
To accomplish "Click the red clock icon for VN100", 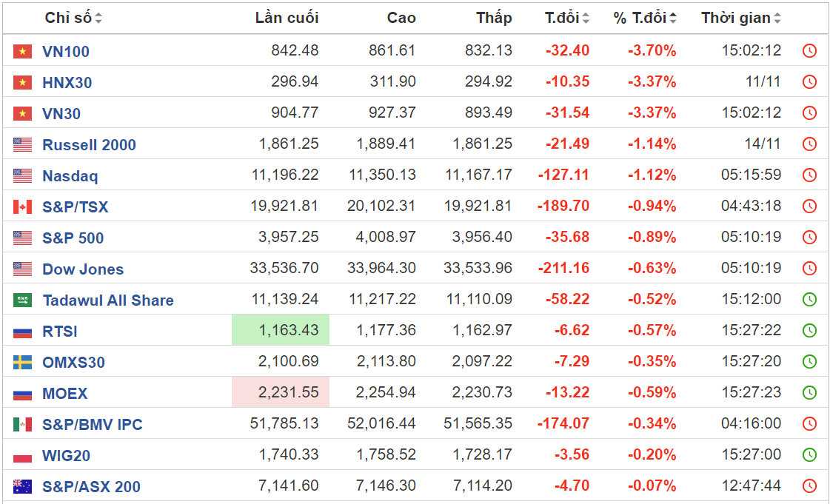I will [x=809, y=51].
